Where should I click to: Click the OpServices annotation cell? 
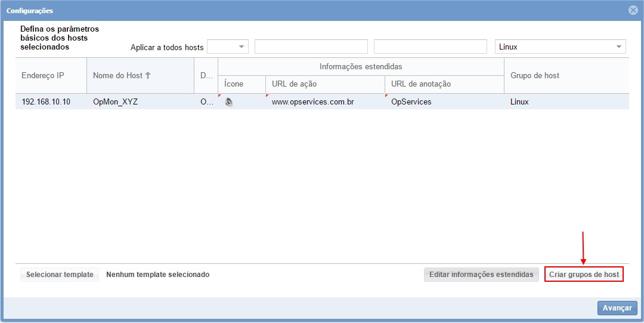(x=411, y=102)
